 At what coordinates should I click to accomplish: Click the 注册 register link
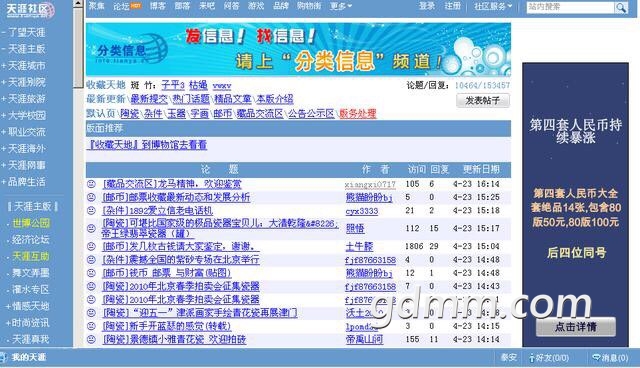coord(452,6)
